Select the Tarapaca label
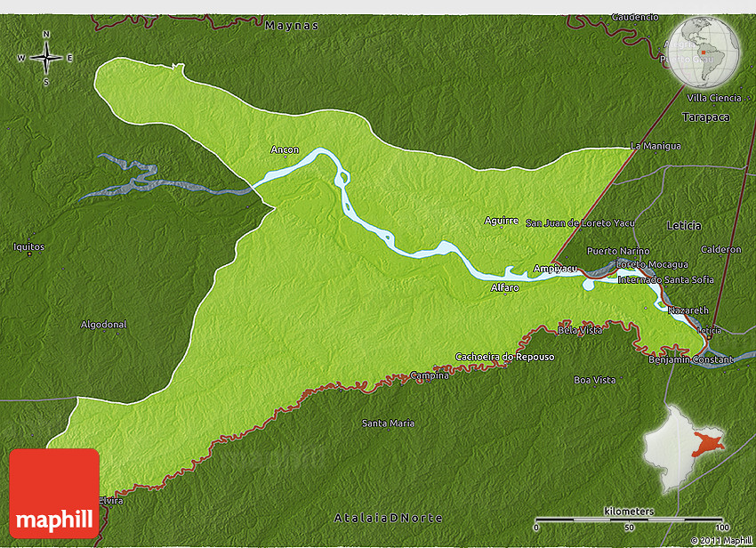 pyautogui.click(x=705, y=117)
